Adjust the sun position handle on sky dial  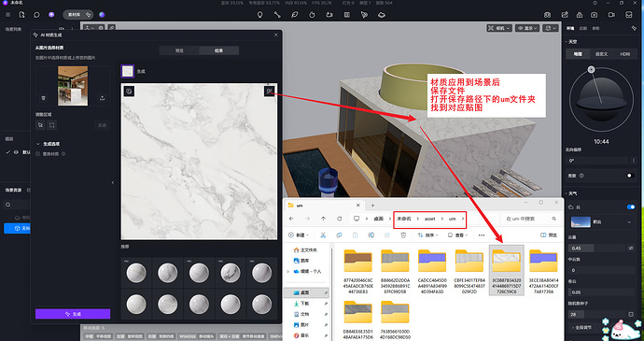(x=591, y=69)
